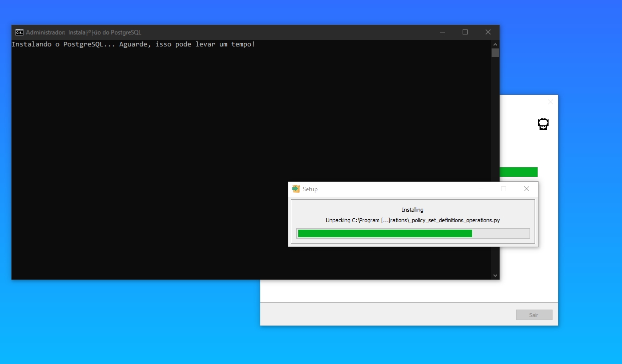Minimize the Setup dialog

481,189
